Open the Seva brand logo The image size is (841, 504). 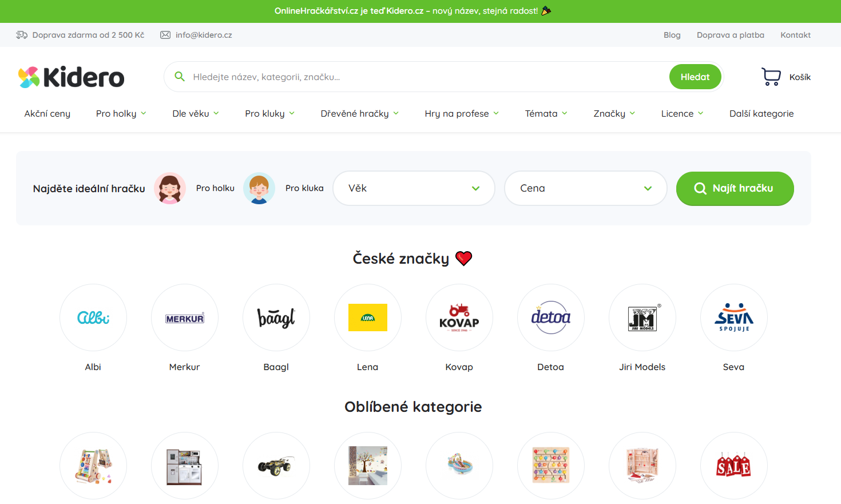coord(734,318)
